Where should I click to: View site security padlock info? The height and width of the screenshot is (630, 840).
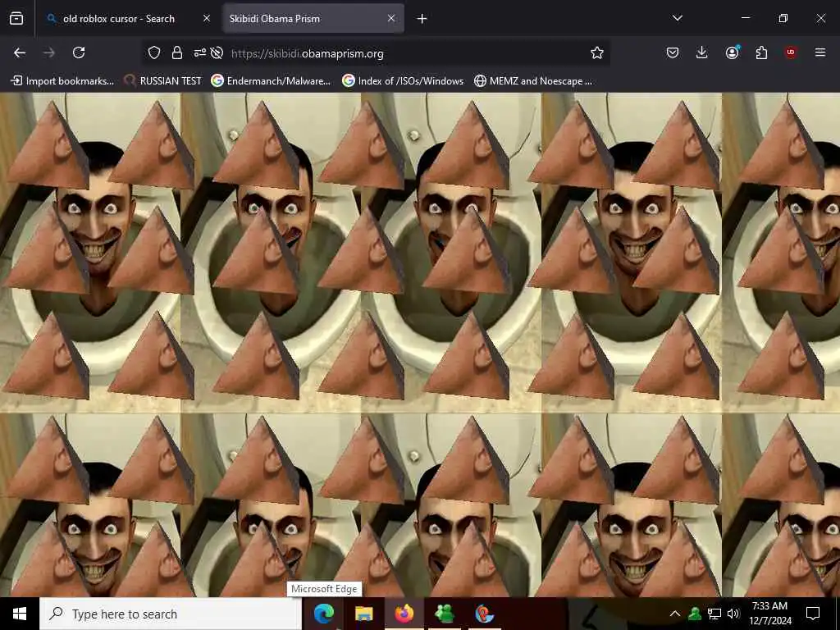(x=177, y=52)
